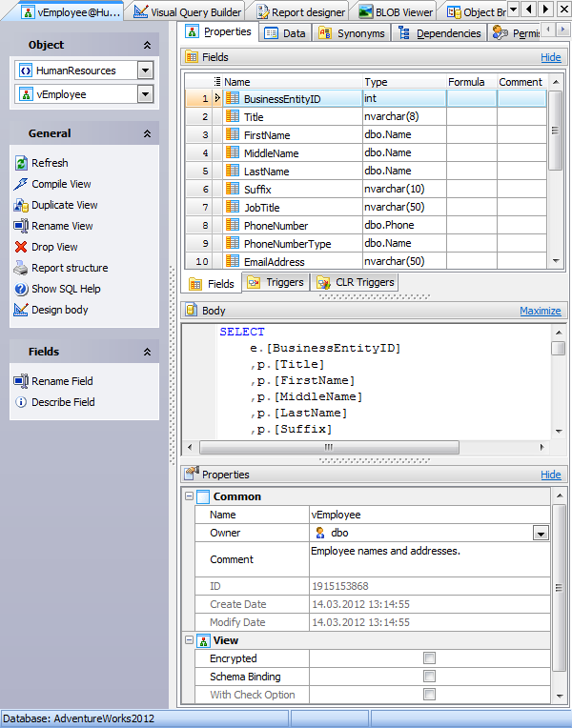Click the Show SQL Help icon
Screen dimensions: 572x728
coord(22,289)
